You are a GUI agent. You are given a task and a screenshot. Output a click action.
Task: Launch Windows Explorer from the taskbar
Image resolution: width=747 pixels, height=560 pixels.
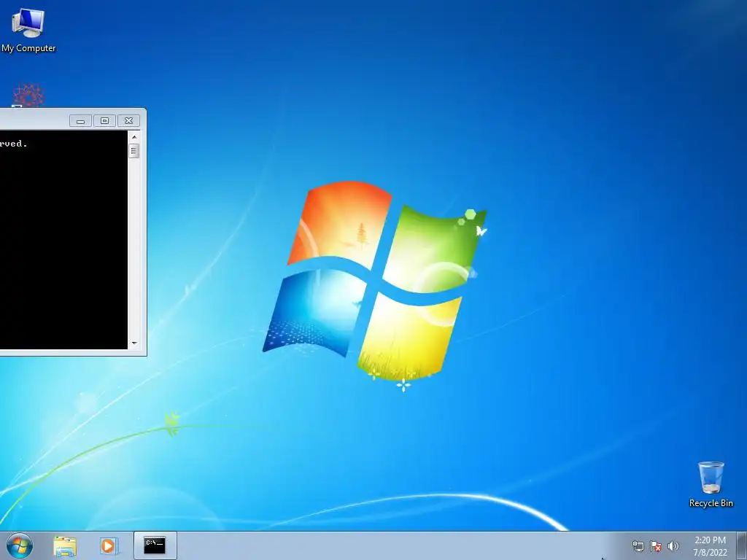point(65,545)
